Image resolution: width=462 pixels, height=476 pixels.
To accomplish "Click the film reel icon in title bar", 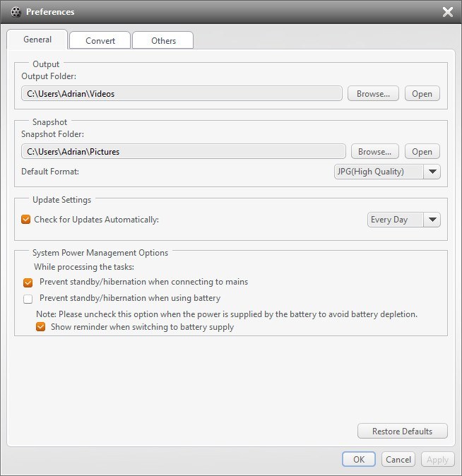I will (16, 12).
